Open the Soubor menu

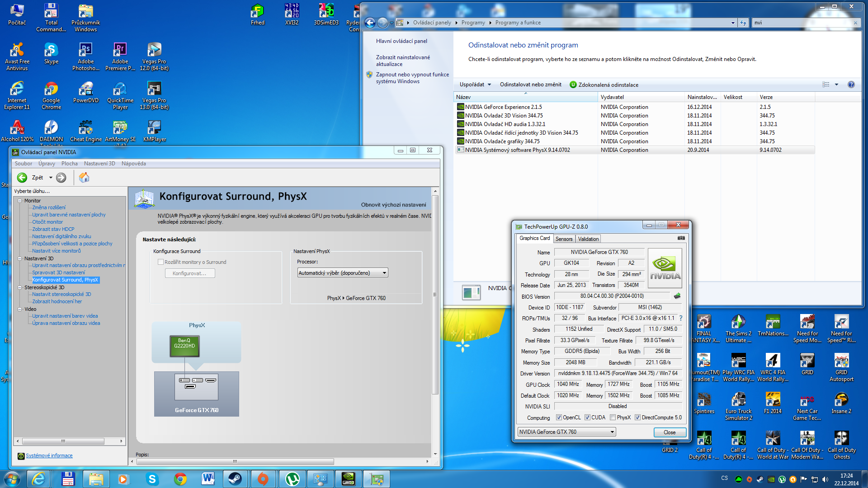pyautogui.click(x=24, y=164)
